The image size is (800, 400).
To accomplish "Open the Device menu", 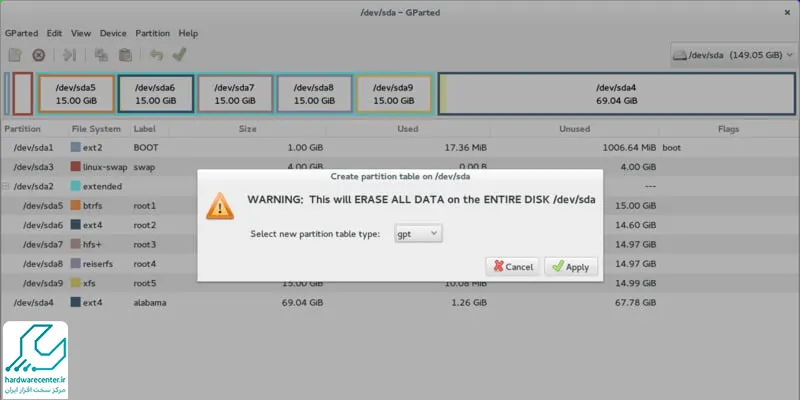I will (x=113, y=33).
